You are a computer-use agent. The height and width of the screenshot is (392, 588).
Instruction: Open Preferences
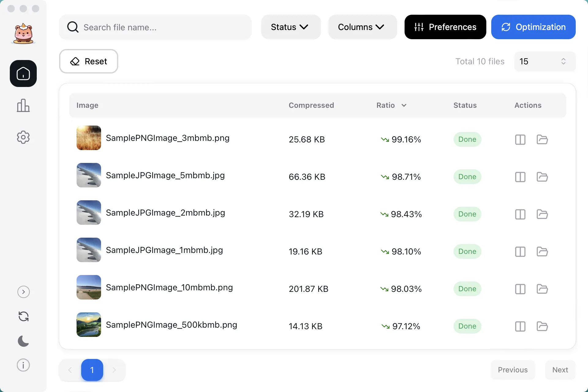tap(445, 27)
